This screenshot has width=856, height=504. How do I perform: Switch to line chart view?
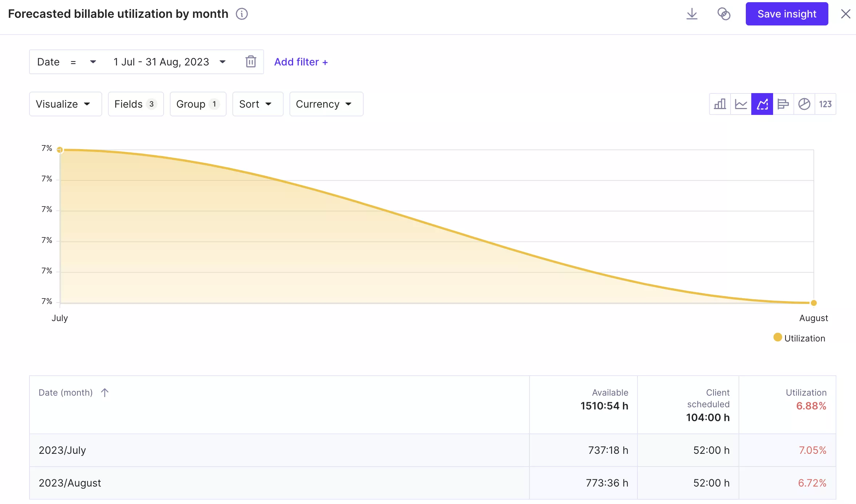[x=741, y=104]
